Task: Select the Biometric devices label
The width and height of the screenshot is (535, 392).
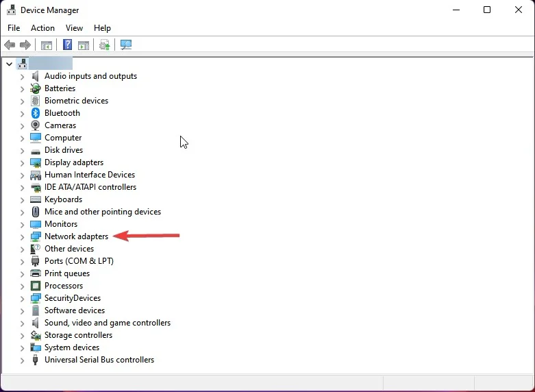Action: (x=77, y=101)
